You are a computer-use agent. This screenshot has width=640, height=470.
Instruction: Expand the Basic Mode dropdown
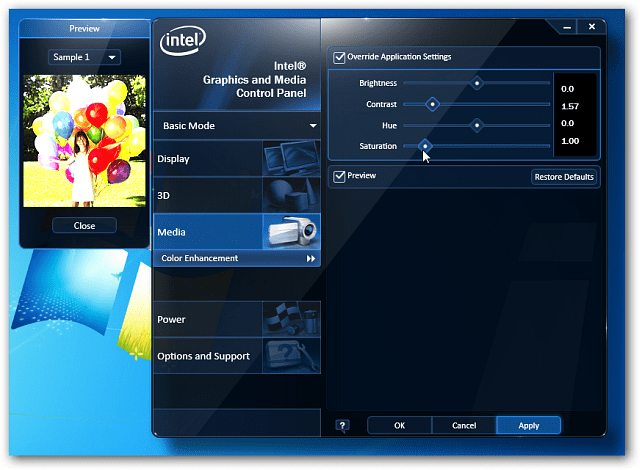pos(237,126)
